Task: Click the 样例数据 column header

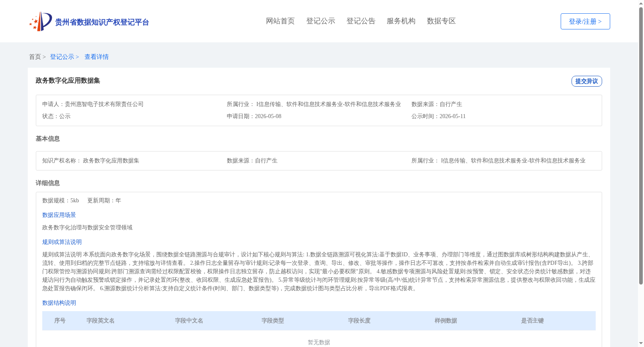Action: pos(446,321)
